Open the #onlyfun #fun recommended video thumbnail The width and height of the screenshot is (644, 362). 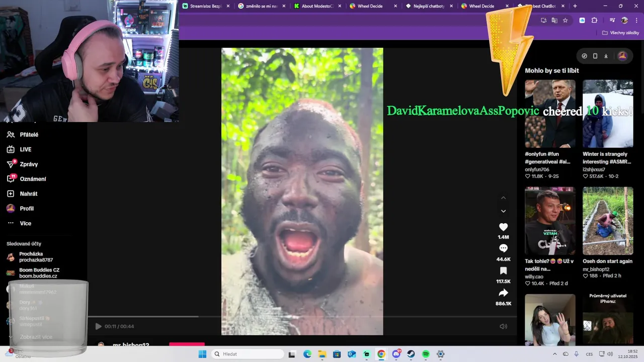tap(550, 114)
